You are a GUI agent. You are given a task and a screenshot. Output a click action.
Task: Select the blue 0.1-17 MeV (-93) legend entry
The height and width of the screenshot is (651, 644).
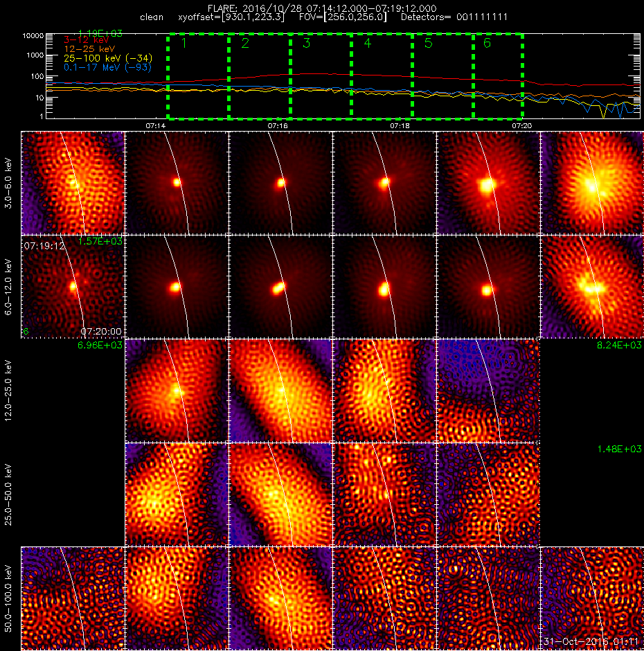click(107, 67)
